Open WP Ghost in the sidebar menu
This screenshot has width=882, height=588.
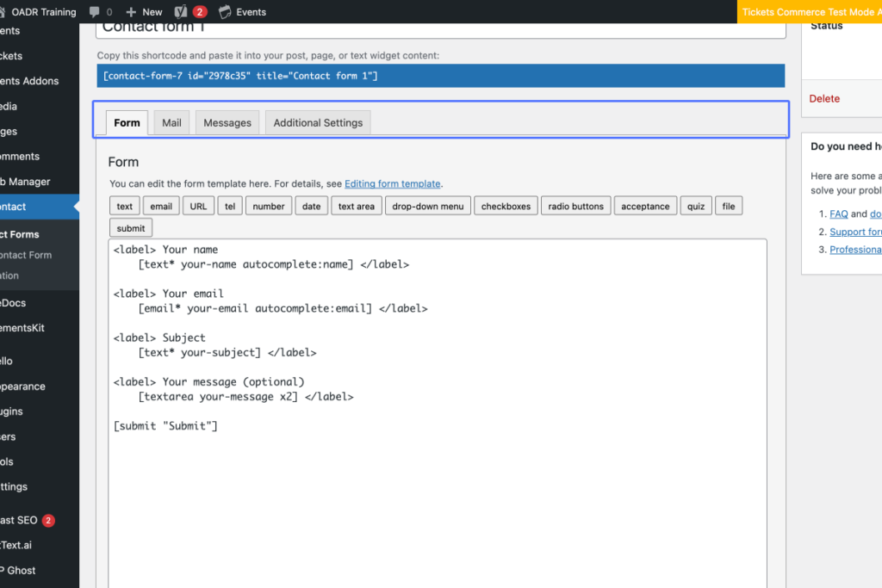(18, 571)
